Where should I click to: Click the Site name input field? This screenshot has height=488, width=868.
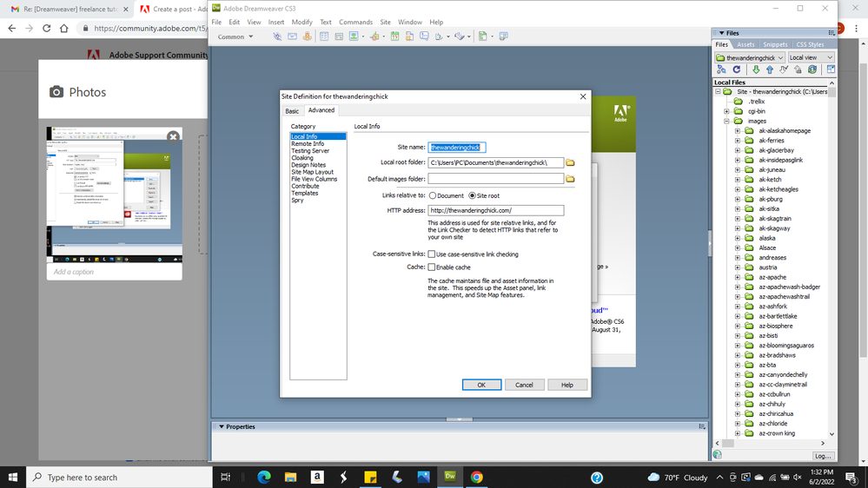point(457,147)
